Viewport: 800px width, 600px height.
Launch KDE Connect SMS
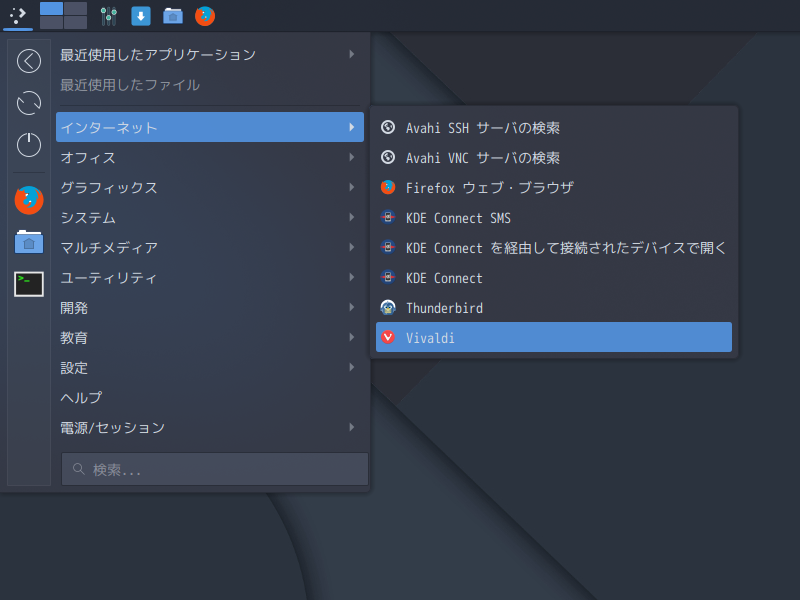(x=554, y=217)
